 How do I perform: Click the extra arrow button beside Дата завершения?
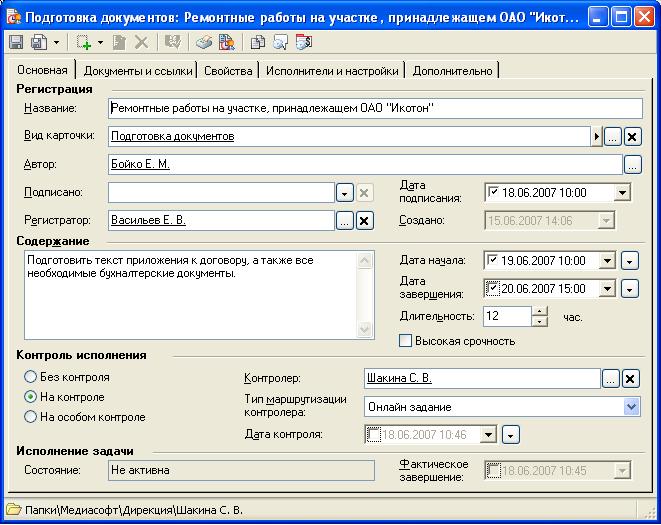tap(629, 289)
